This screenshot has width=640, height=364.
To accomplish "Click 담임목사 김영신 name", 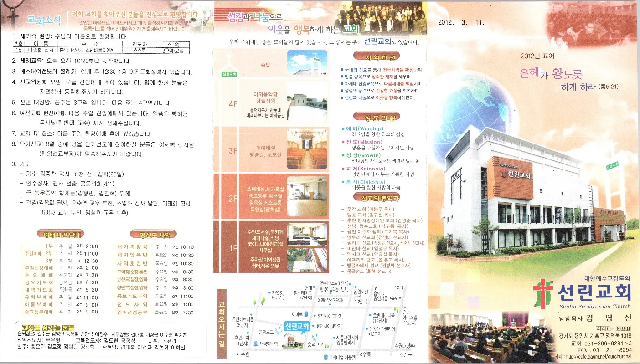I will (595, 318).
